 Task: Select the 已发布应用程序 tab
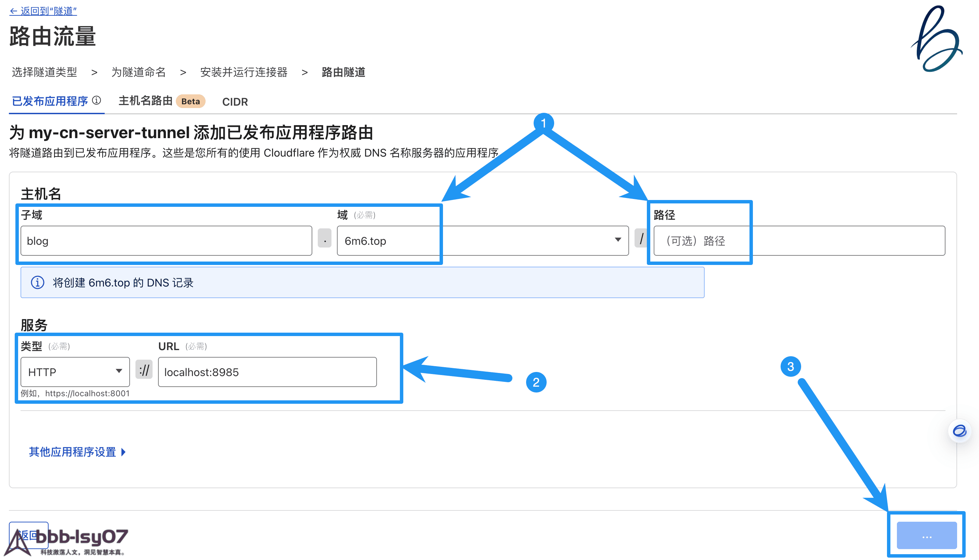[x=50, y=101]
